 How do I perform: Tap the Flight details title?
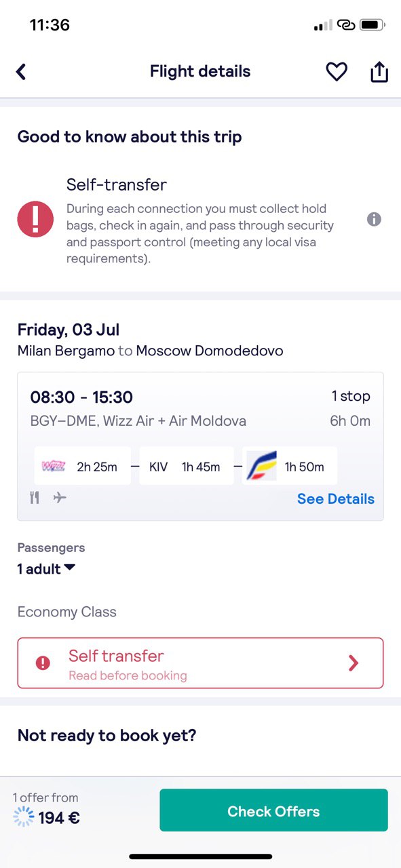200,72
